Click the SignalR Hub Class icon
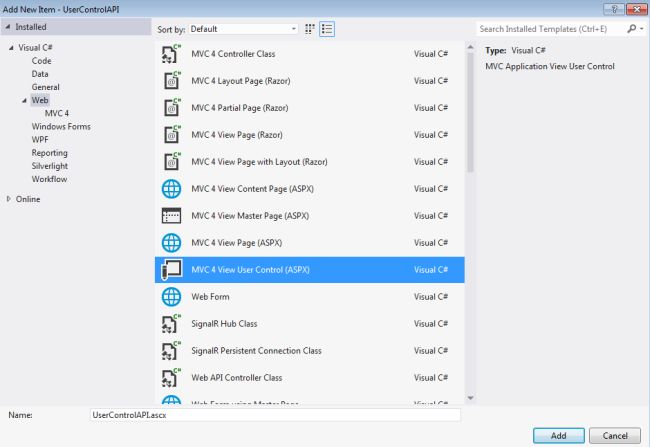Viewport: 650px width, 447px height. pyautogui.click(x=171, y=324)
